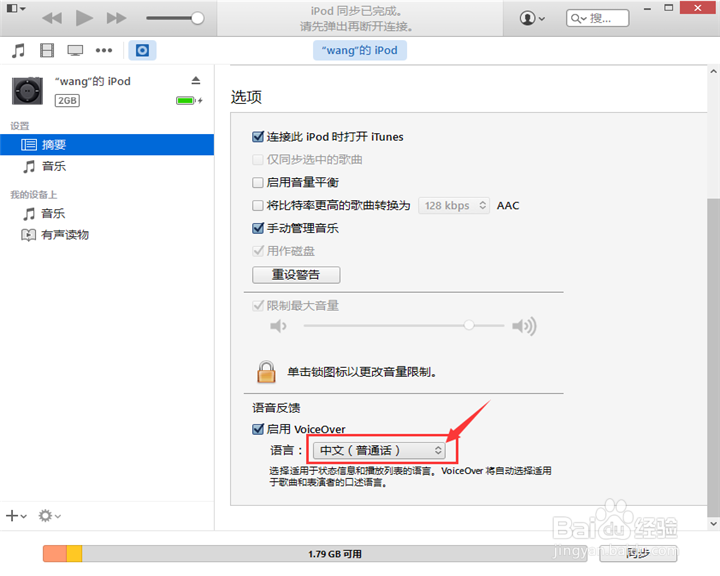Image resolution: width=720 pixels, height=576 pixels.
Task: Click the scrollbar down arrow
Action: pyautogui.click(x=713, y=524)
